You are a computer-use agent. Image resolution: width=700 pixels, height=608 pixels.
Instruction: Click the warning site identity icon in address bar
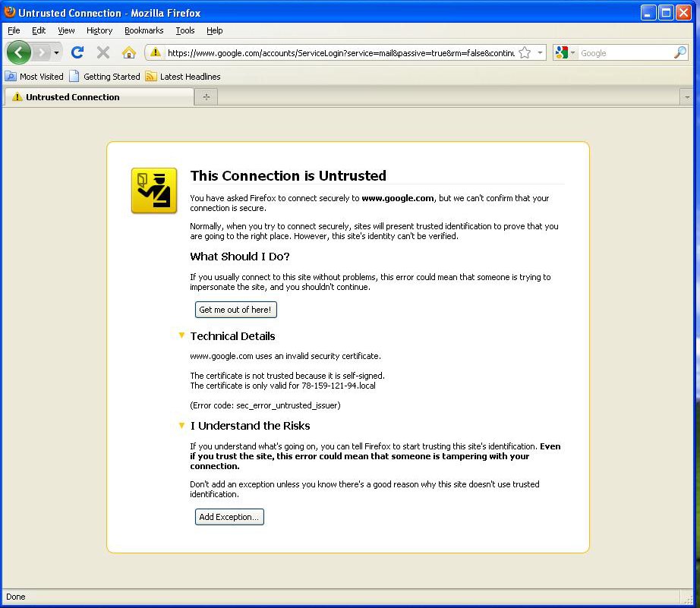[156, 52]
